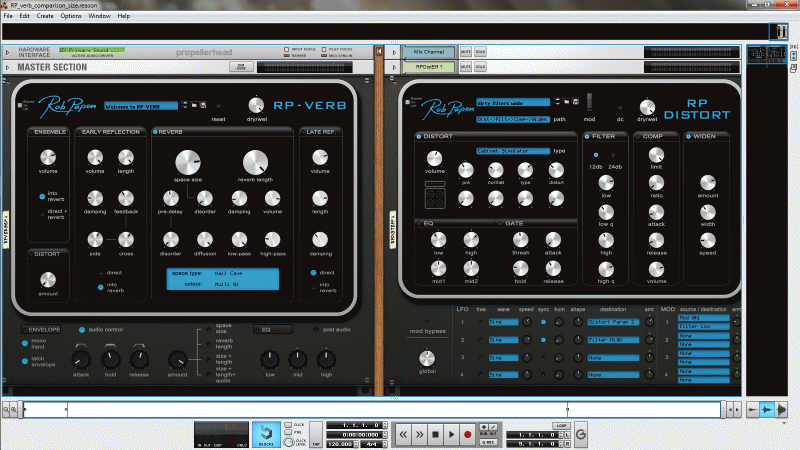Viewport: 800px width, 450px height.
Task: Click the Play transport button
Action: pos(451,434)
